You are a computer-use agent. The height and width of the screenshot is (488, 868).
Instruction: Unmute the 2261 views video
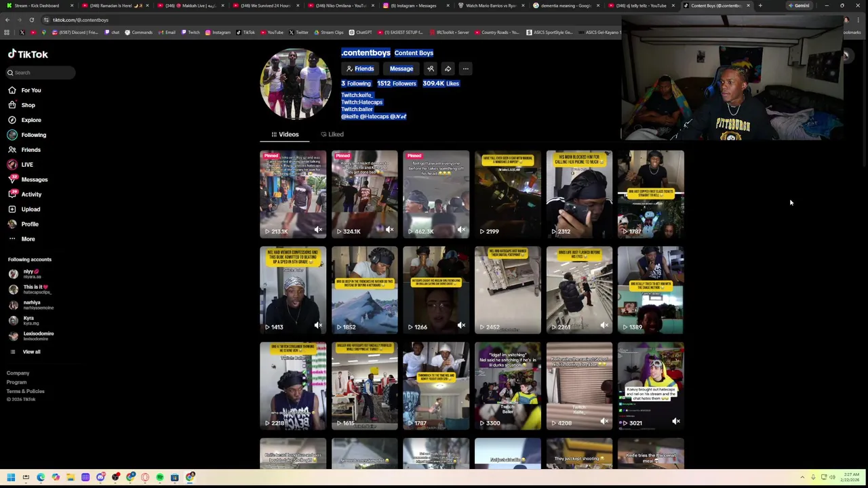coord(604,325)
